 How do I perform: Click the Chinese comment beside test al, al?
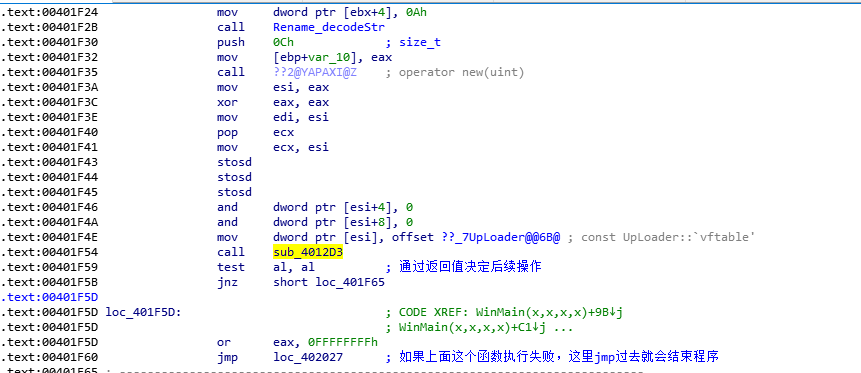tap(470, 267)
